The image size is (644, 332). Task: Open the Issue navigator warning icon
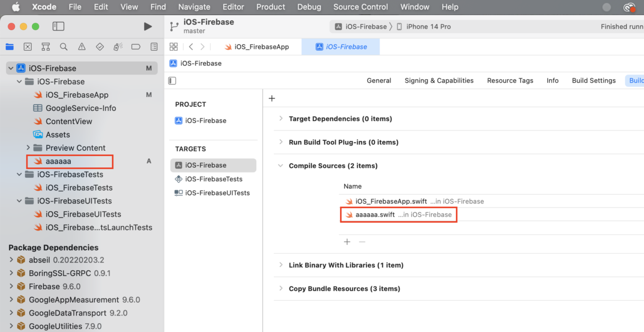82,47
